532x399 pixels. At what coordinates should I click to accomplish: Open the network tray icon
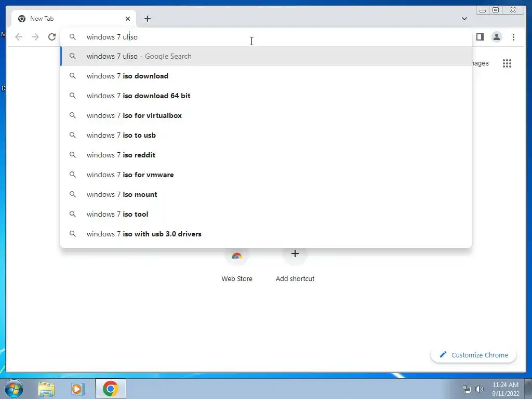(x=467, y=389)
